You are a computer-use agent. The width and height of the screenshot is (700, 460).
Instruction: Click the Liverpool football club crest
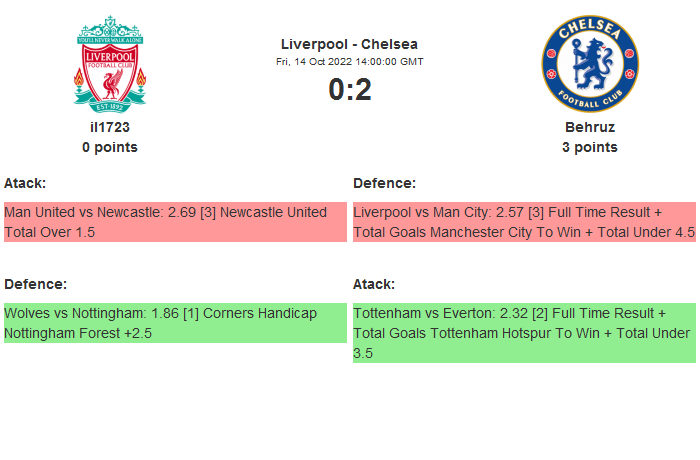[x=110, y=62]
